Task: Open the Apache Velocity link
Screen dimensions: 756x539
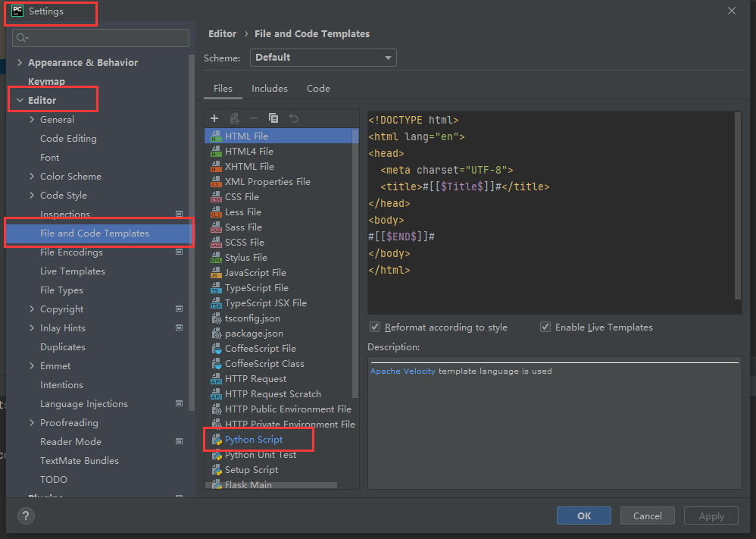Action: tap(402, 371)
